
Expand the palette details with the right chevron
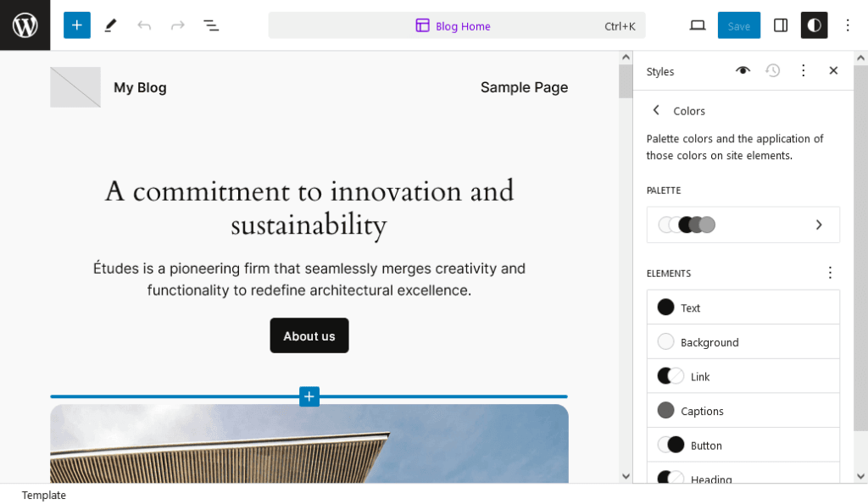818,224
